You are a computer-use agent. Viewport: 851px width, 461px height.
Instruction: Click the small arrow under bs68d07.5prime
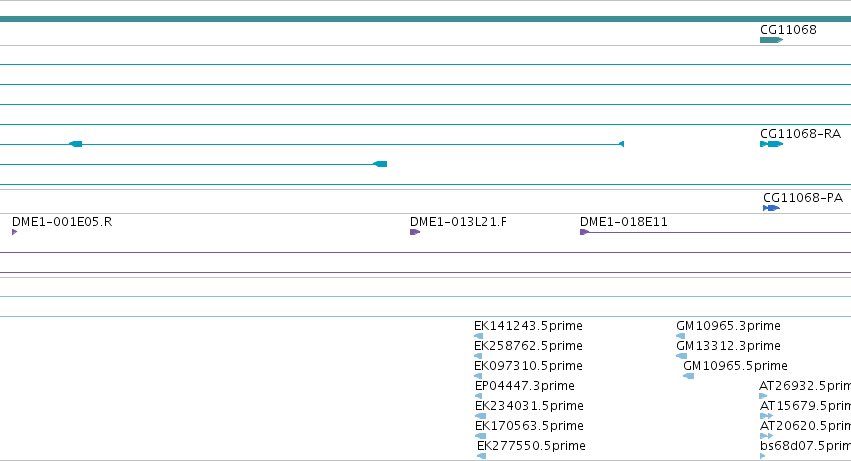pos(763,456)
